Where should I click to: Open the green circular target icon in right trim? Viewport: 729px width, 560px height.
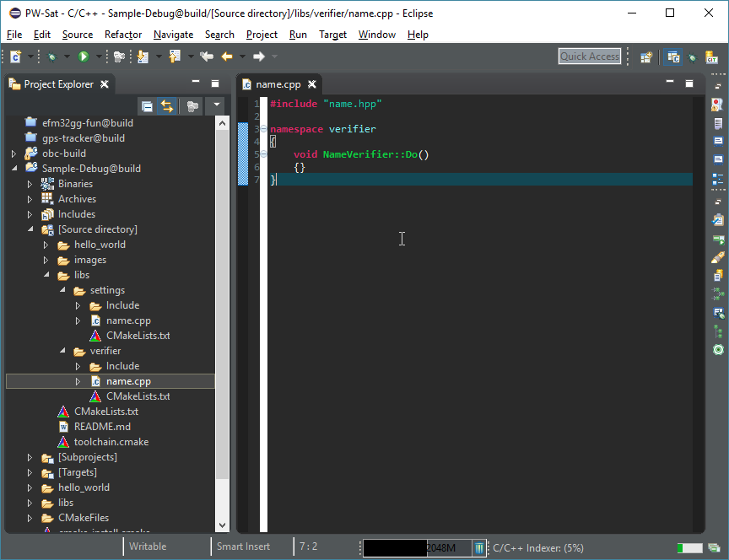tap(718, 349)
